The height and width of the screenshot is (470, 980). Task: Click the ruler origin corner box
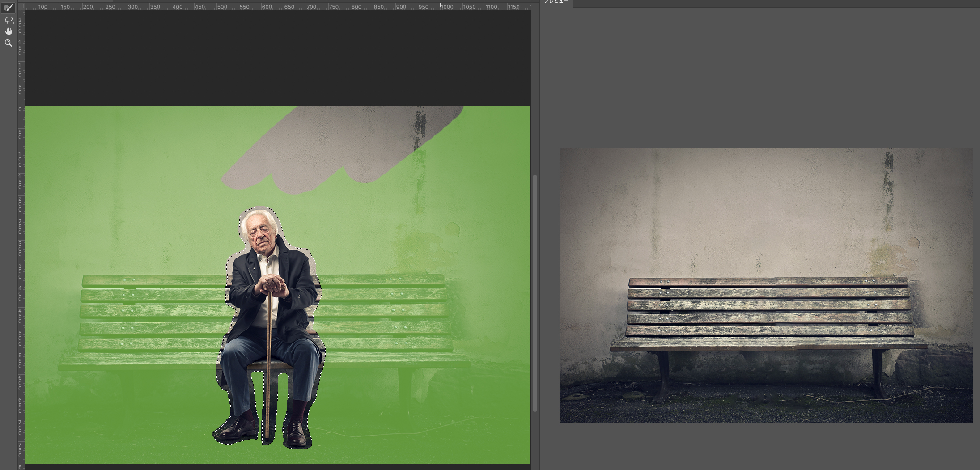pyautogui.click(x=21, y=6)
